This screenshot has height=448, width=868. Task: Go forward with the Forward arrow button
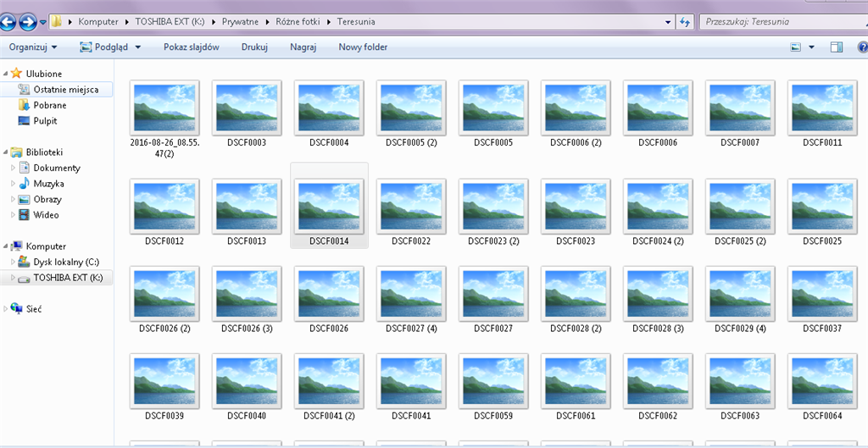(27, 22)
